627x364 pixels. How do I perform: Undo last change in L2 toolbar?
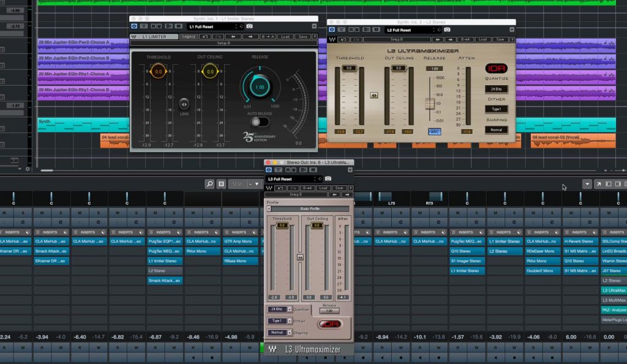[x=344, y=40]
